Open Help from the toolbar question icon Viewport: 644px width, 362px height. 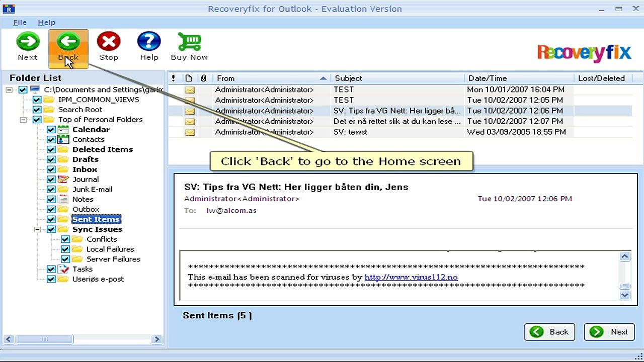pos(149,42)
